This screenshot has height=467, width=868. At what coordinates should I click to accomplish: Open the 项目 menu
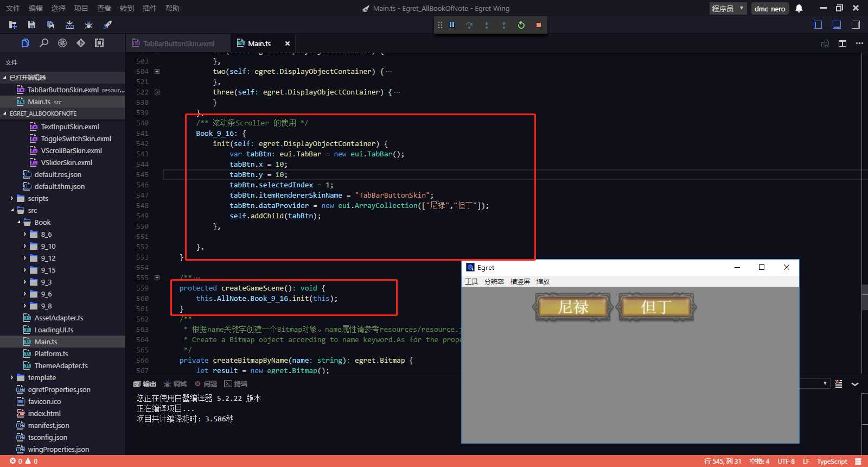pos(81,8)
